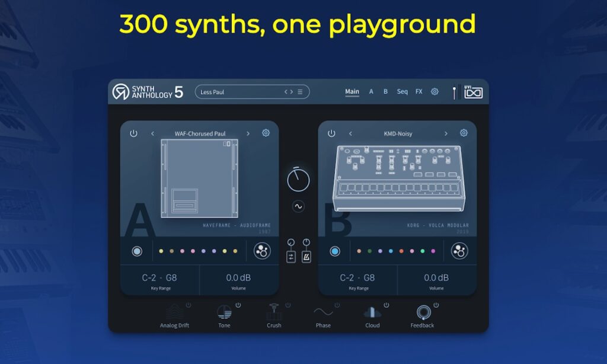Switch to the B layer tab
This screenshot has height=364, width=607.
click(385, 92)
